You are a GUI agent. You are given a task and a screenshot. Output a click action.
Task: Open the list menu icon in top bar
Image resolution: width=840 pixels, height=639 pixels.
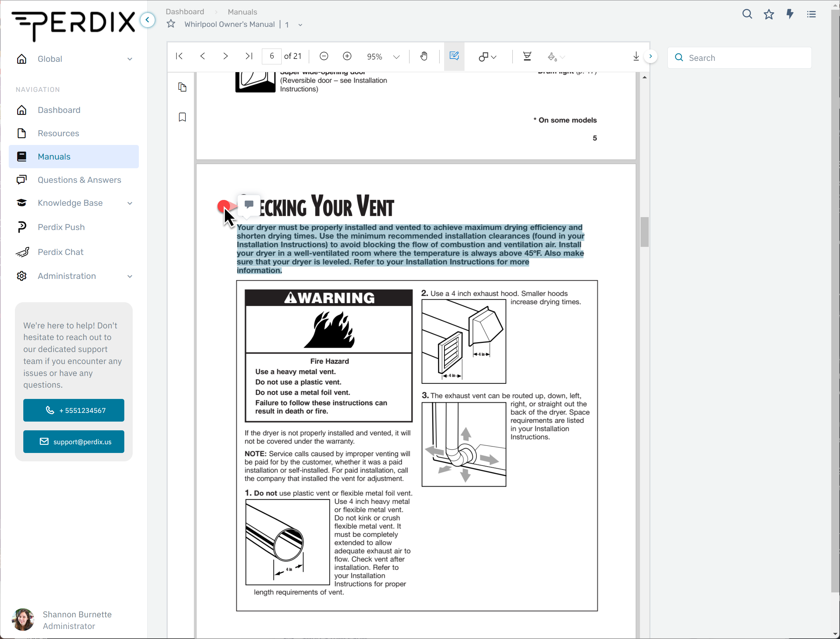[x=811, y=14]
